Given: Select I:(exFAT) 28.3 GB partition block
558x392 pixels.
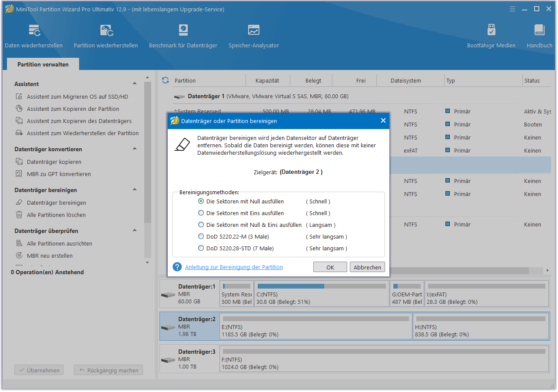Looking at the screenshot, I should click(x=487, y=294).
